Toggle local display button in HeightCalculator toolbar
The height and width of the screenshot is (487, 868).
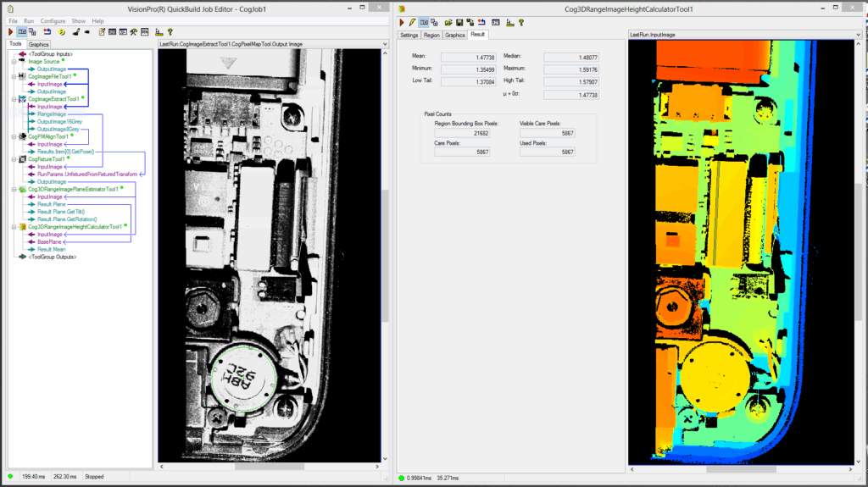click(423, 22)
